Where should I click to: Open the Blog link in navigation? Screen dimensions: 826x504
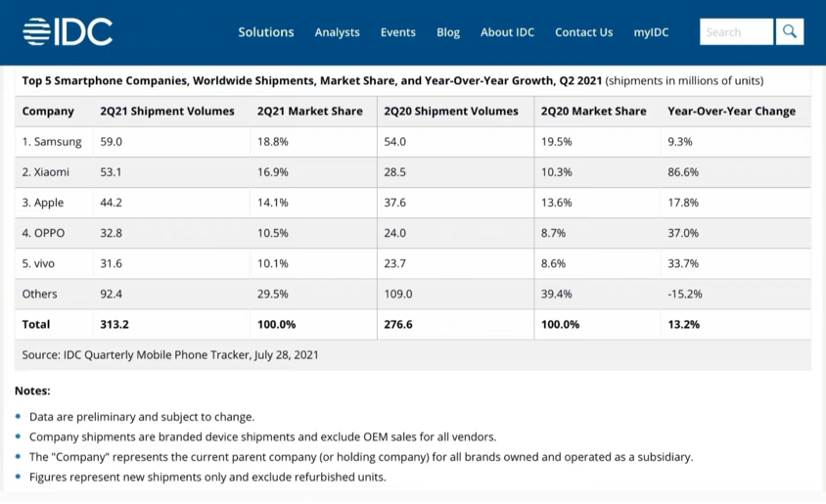(x=448, y=32)
